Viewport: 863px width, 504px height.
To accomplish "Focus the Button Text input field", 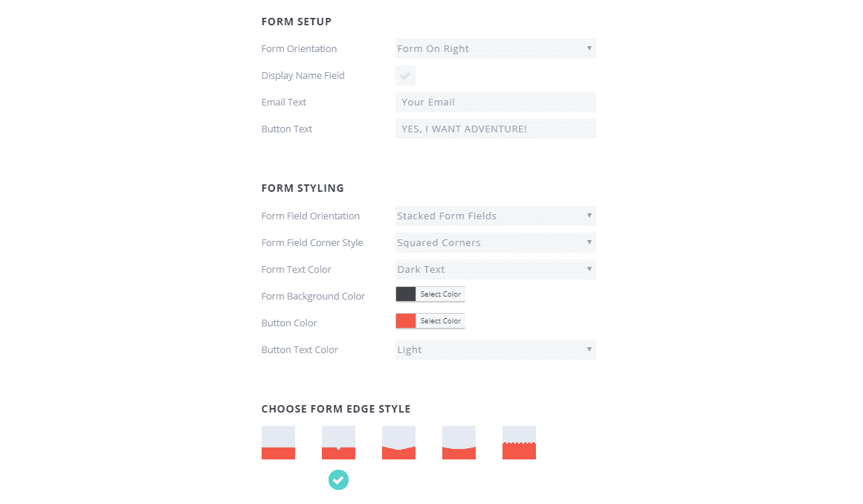I will point(495,129).
